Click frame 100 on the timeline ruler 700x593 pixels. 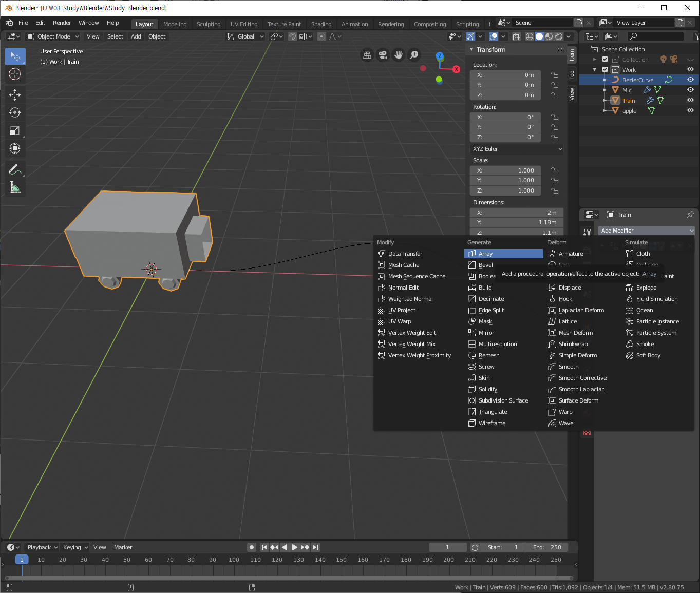tap(234, 560)
